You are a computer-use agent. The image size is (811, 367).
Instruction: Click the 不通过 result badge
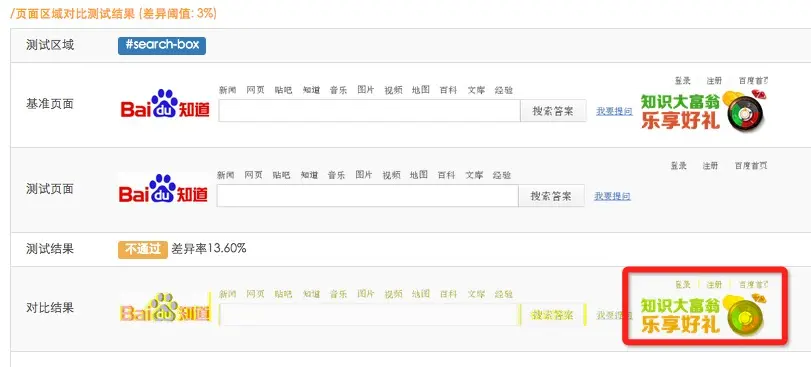(x=143, y=249)
